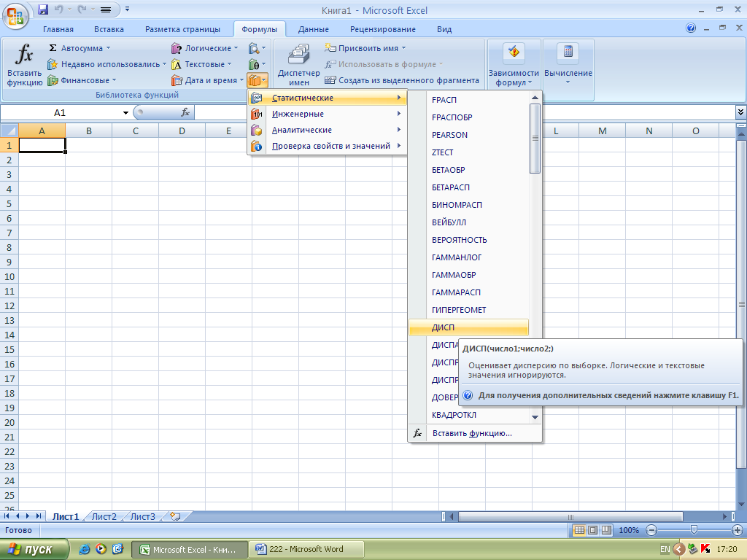Open Проверка свойств и значений submenu

coord(328,146)
